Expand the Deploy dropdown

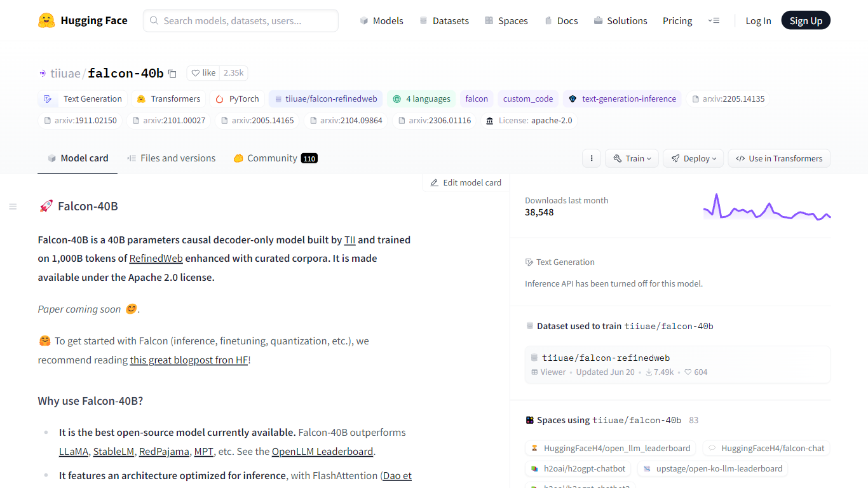pos(693,158)
